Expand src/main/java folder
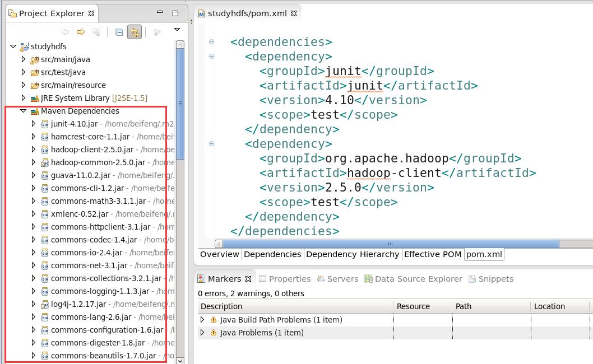The height and width of the screenshot is (364, 593). point(23,59)
